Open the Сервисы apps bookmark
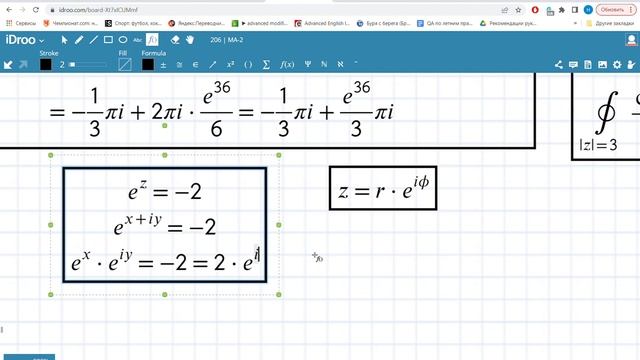The width and height of the screenshot is (640, 360). click(21, 24)
